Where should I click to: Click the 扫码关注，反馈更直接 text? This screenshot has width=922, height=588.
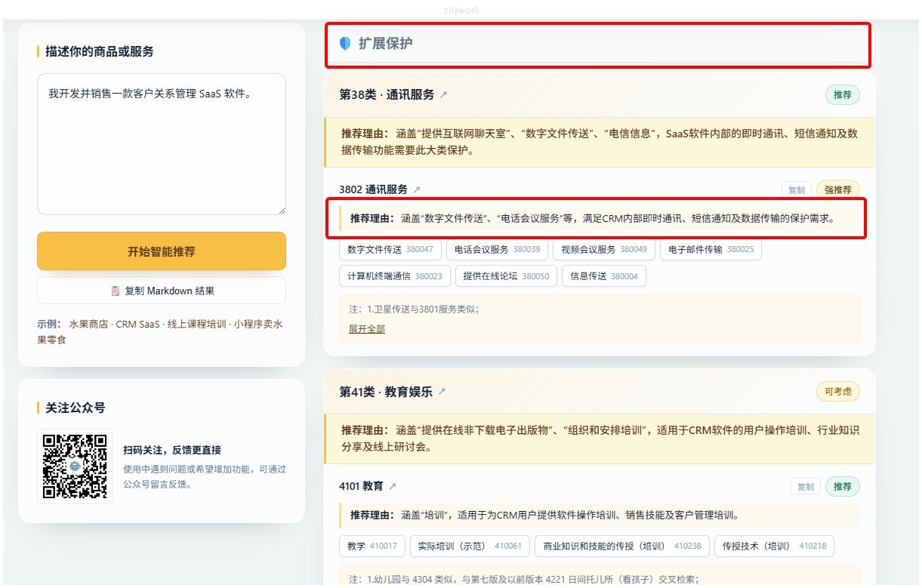pyautogui.click(x=172, y=451)
